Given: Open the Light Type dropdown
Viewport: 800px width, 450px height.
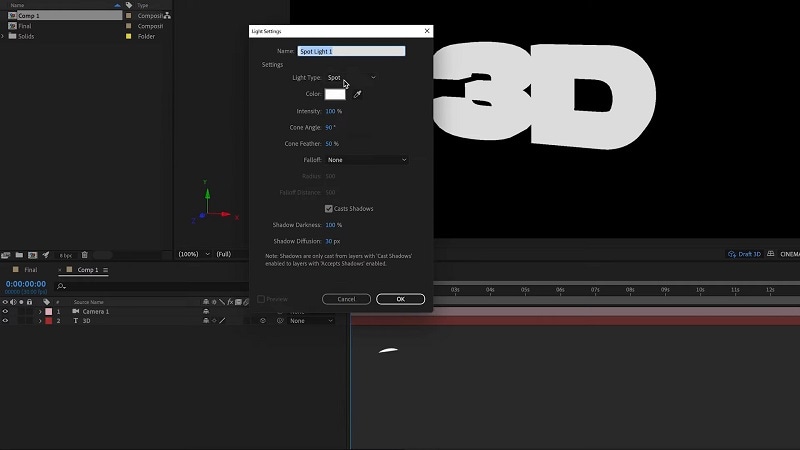Looking at the screenshot, I should click(x=352, y=78).
